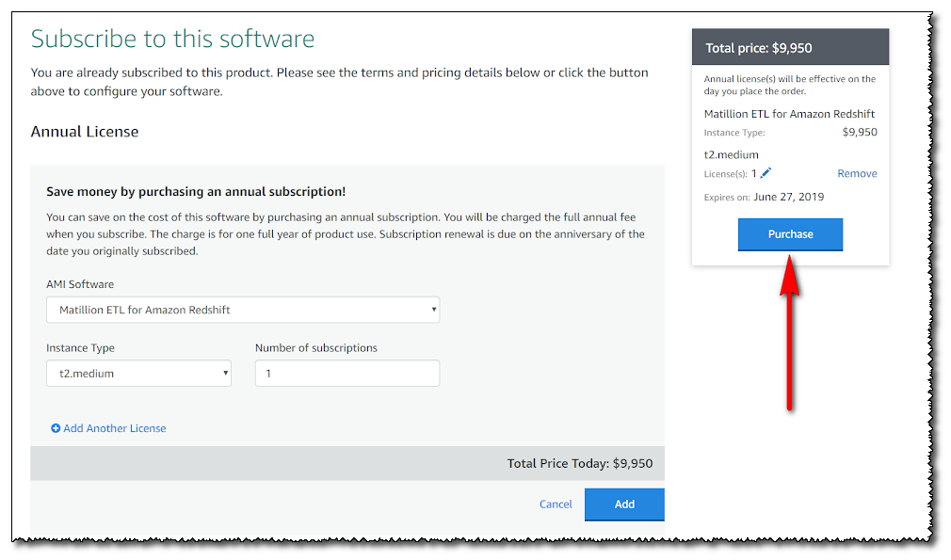Viewport: 951px width, 560px height.
Task: Click the t2.medium label in order summary
Action: coord(731,154)
